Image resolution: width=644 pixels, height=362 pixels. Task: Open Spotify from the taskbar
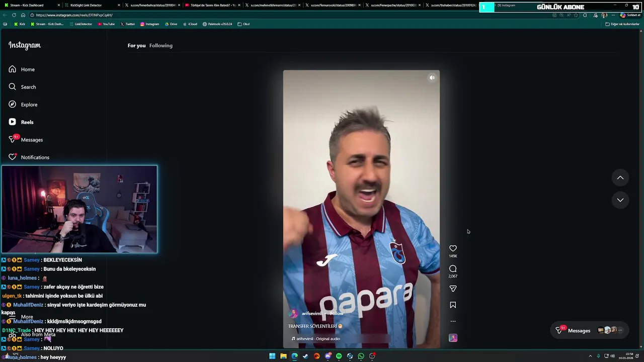click(x=339, y=356)
